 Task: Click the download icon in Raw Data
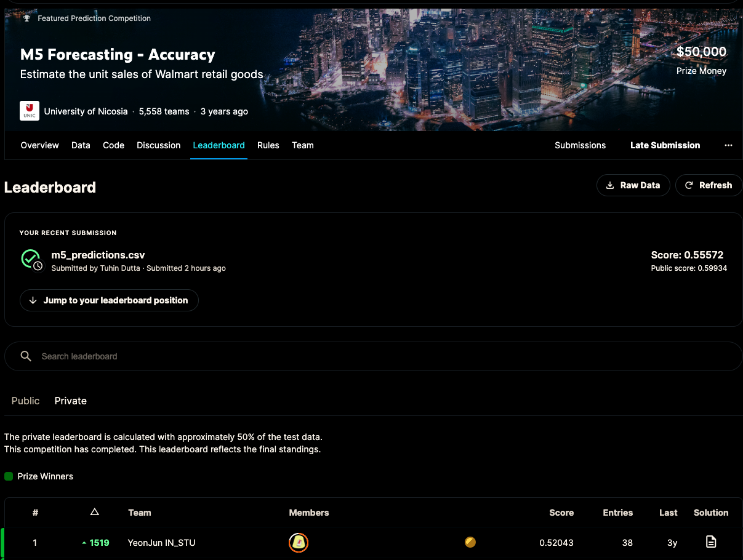point(610,185)
